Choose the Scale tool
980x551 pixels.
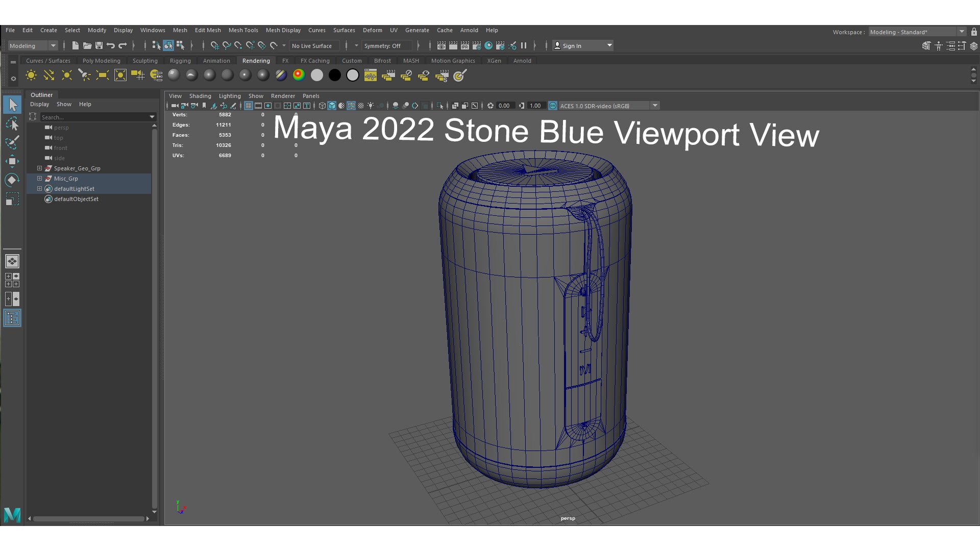[12, 199]
